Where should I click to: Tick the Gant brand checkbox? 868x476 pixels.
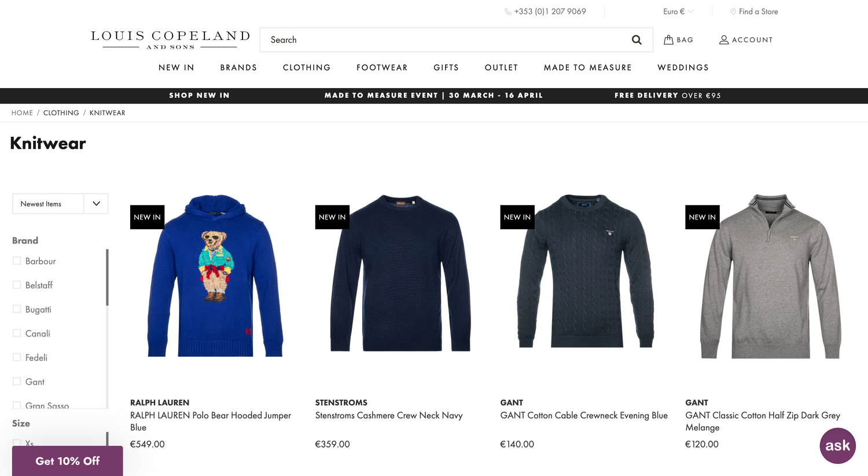tap(17, 381)
